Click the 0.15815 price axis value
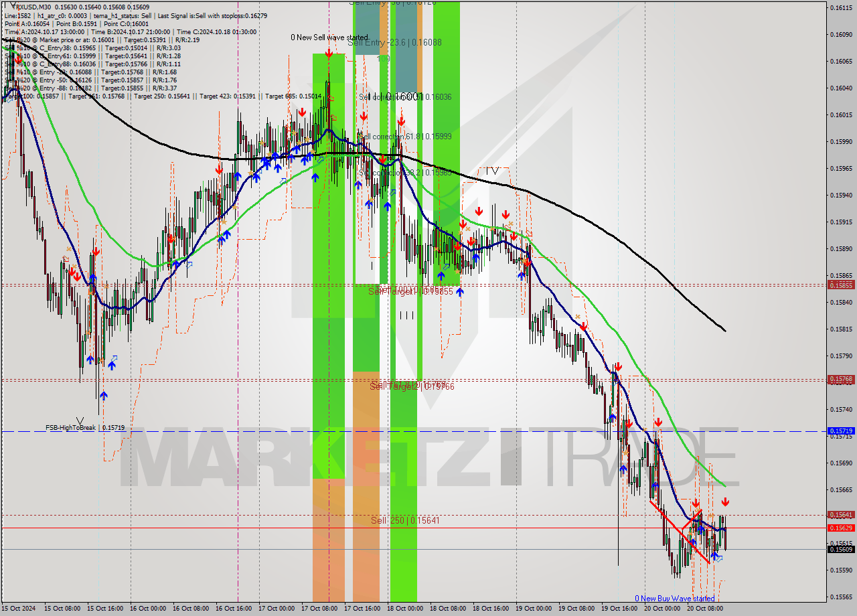The height and width of the screenshot is (616, 857). point(842,329)
